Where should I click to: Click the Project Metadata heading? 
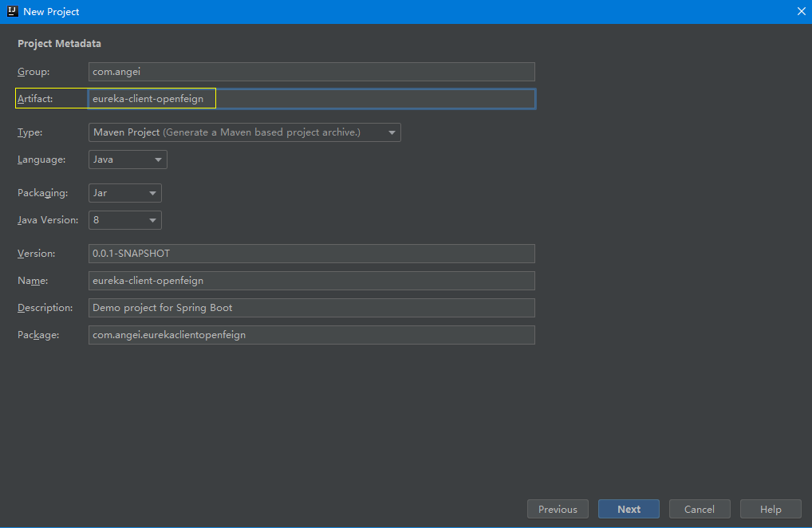(59, 44)
